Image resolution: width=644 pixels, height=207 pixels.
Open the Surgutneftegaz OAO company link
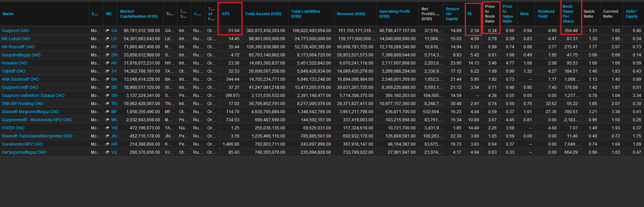(x=21, y=55)
